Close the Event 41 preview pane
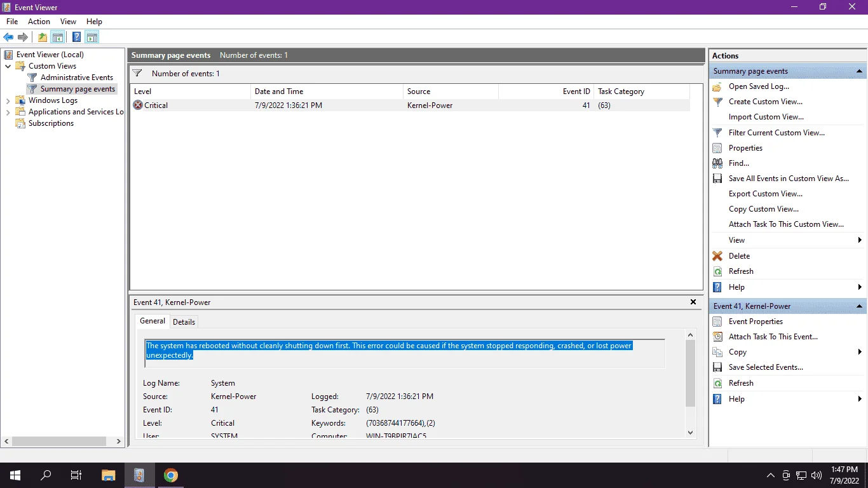Screen dimensions: 868x488 click(x=693, y=302)
